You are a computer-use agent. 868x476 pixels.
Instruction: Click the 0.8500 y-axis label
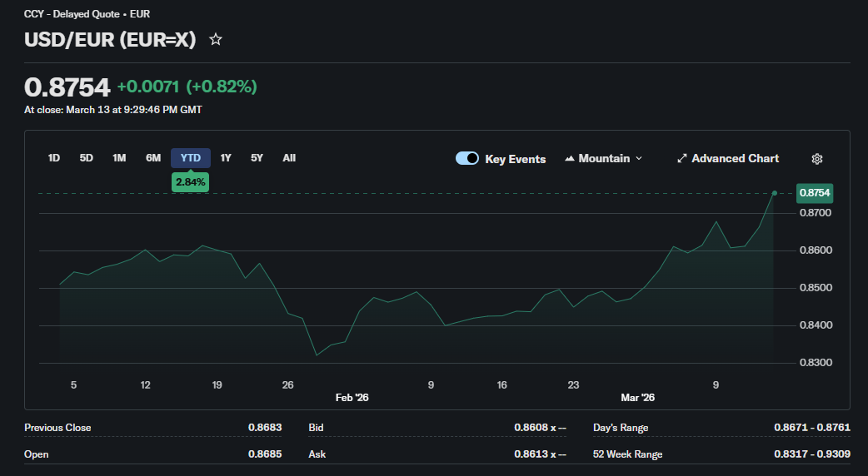tap(816, 288)
